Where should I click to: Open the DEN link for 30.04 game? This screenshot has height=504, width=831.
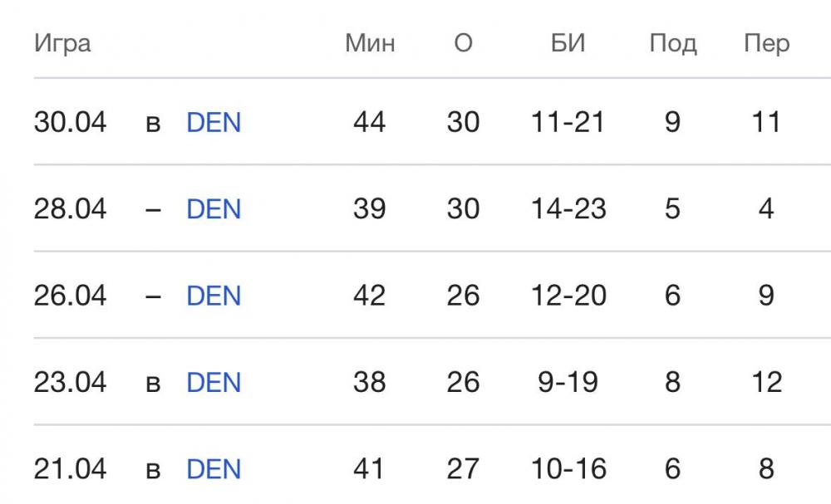pyautogui.click(x=214, y=123)
